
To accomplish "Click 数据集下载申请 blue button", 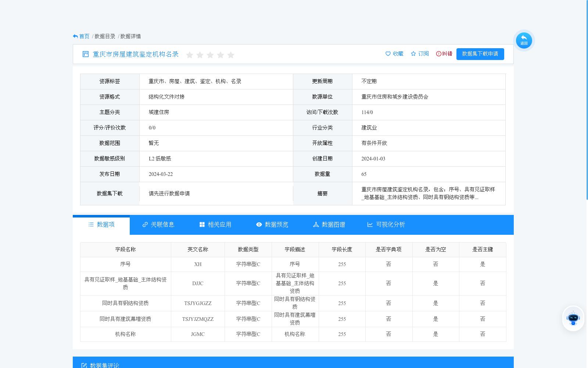I will click(x=480, y=54).
